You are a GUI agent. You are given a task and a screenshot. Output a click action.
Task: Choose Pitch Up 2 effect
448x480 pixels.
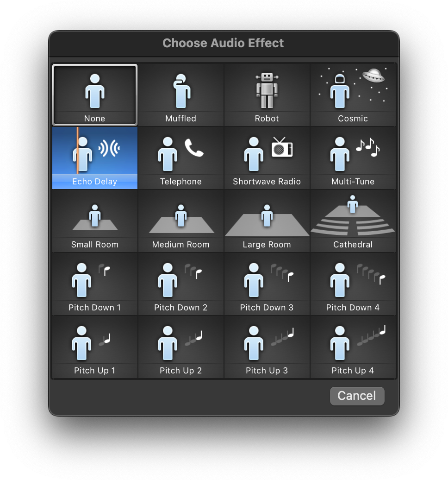click(x=181, y=347)
